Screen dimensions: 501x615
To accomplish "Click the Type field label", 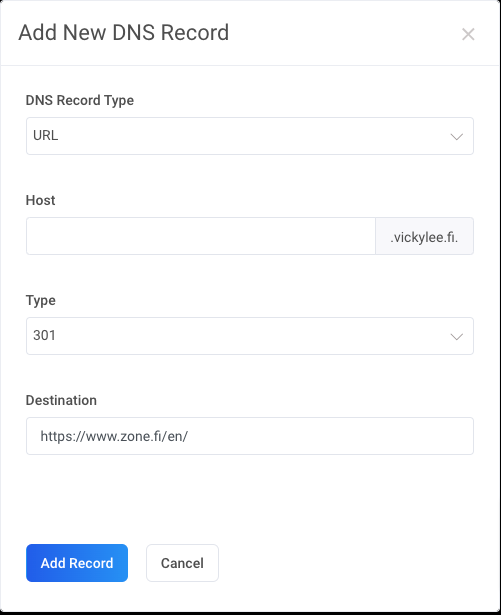I will pyautogui.click(x=40, y=300).
